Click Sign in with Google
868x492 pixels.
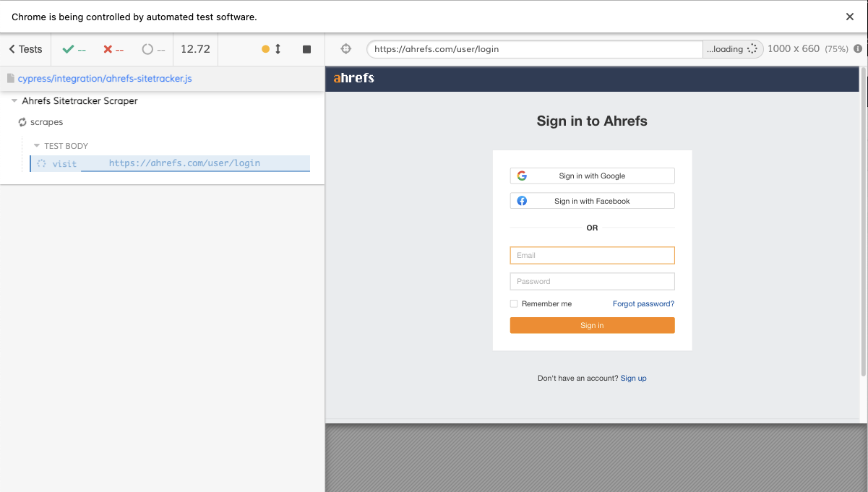[592, 176]
